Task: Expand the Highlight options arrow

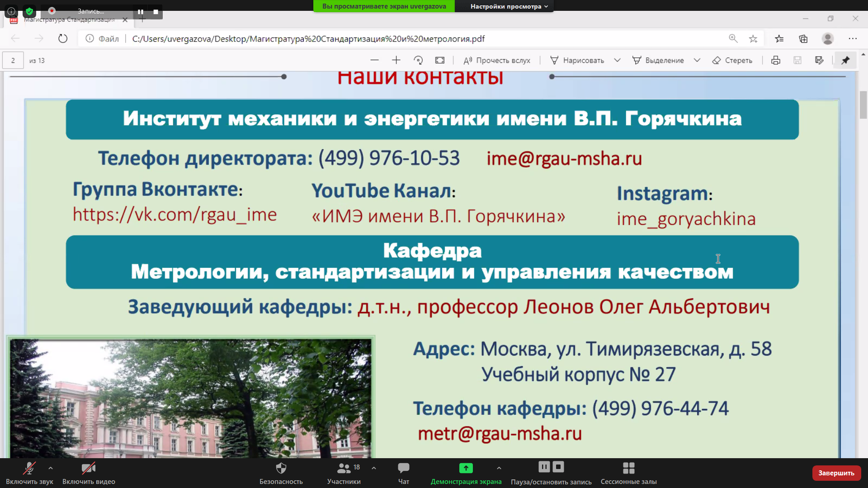Action: coord(697,60)
